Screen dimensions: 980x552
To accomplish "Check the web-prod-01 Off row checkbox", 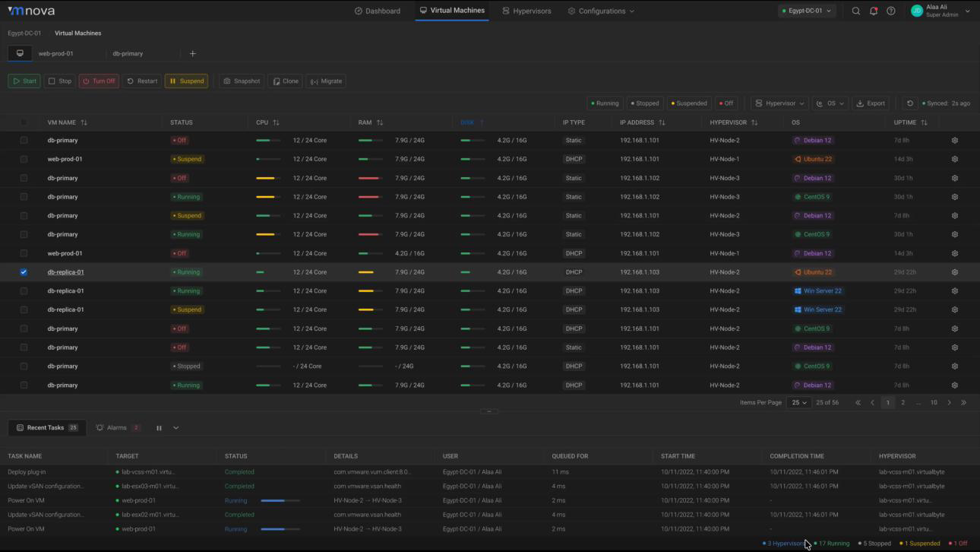I will pyautogui.click(x=24, y=253).
